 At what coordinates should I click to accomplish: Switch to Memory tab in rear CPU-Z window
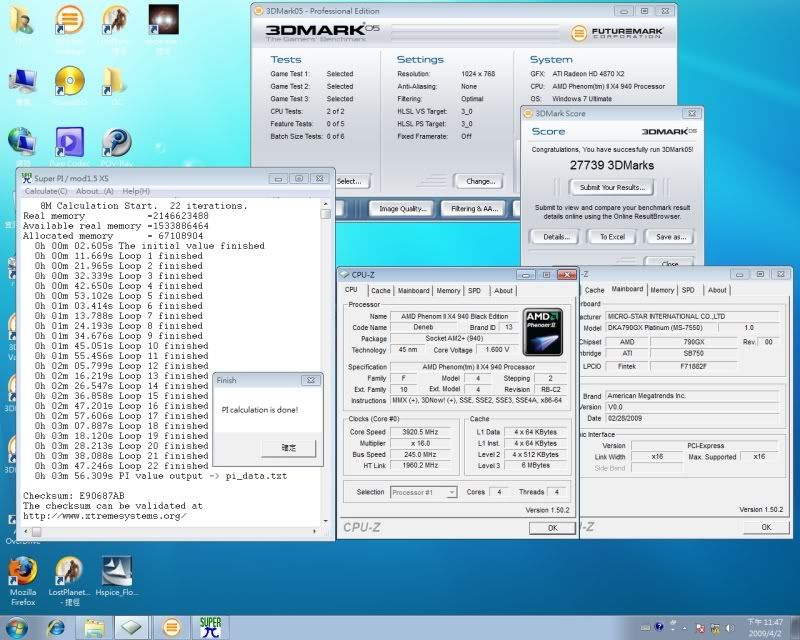662,290
